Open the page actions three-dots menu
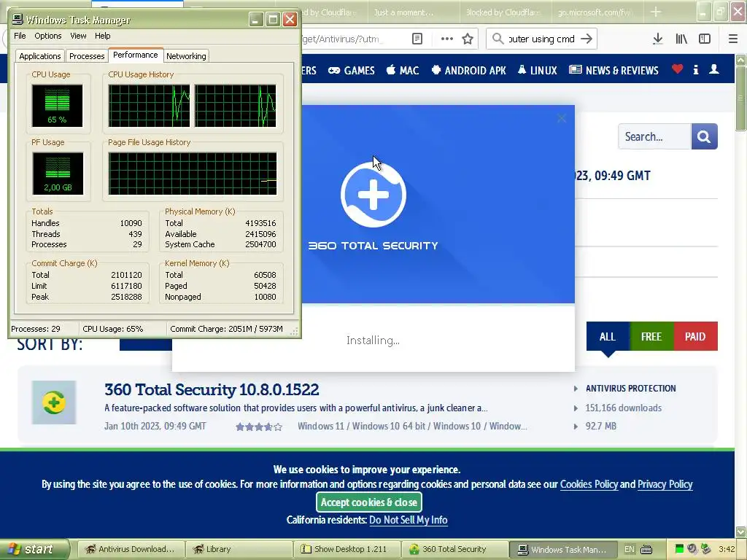The width and height of the screenshot is (747, 560). pos(447,39)
